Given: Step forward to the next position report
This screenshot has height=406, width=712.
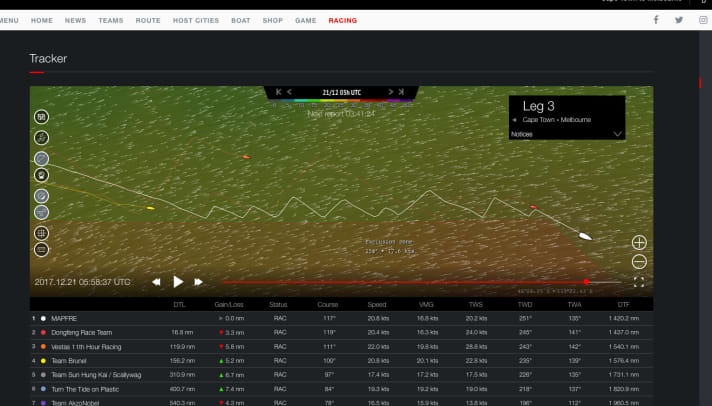Looking at the screenshot, I should pos(391,92).
